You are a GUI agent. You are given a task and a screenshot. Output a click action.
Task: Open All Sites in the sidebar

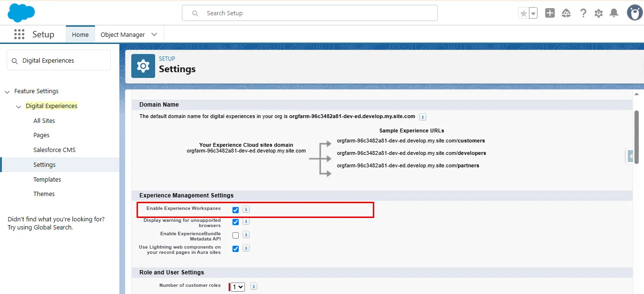click(44, 121)
